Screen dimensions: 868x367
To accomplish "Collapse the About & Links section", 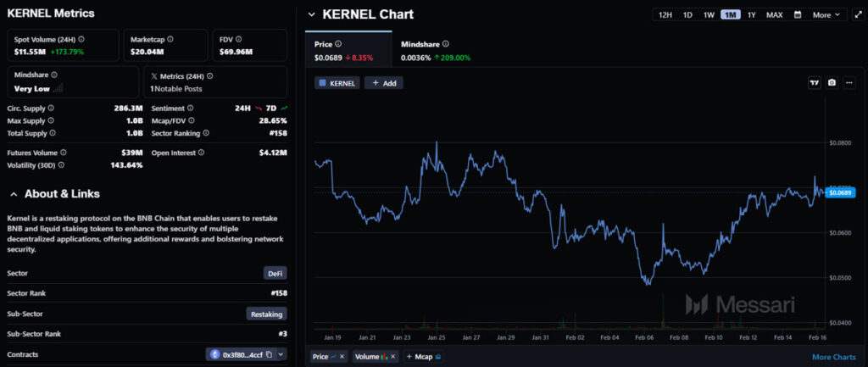I will click(14, 194).
